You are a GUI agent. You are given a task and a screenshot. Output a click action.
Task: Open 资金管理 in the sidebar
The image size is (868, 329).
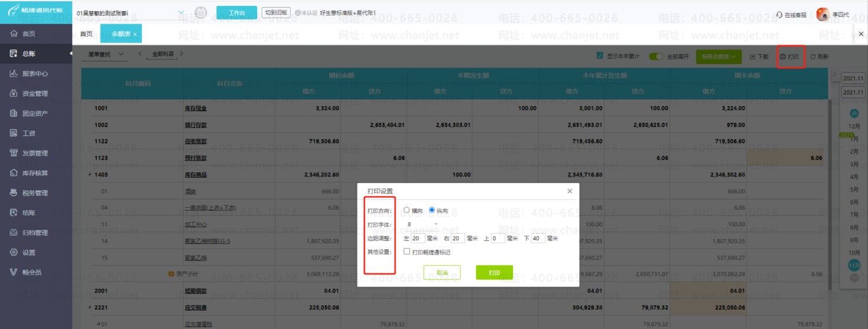[35, 93]
